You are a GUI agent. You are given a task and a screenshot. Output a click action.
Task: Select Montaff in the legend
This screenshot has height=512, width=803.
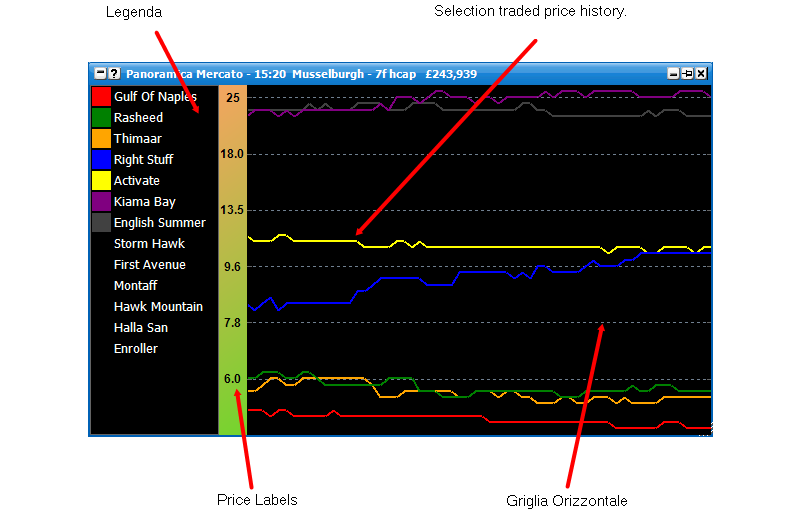135,286
